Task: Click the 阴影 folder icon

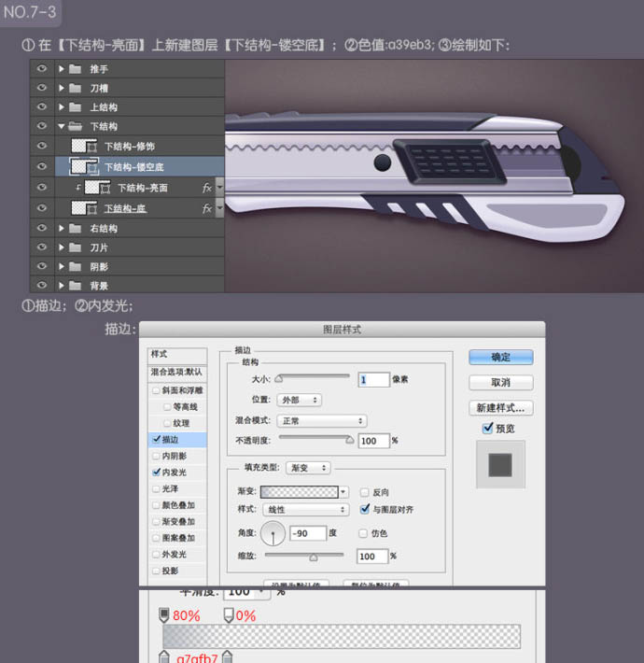Action: (x=76, y=266)
